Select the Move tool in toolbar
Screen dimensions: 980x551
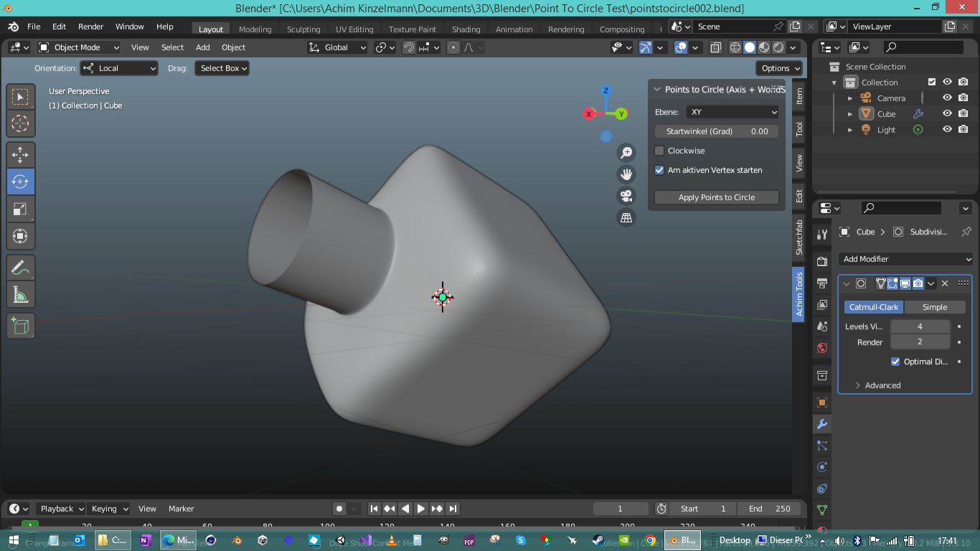coord(20,154)
